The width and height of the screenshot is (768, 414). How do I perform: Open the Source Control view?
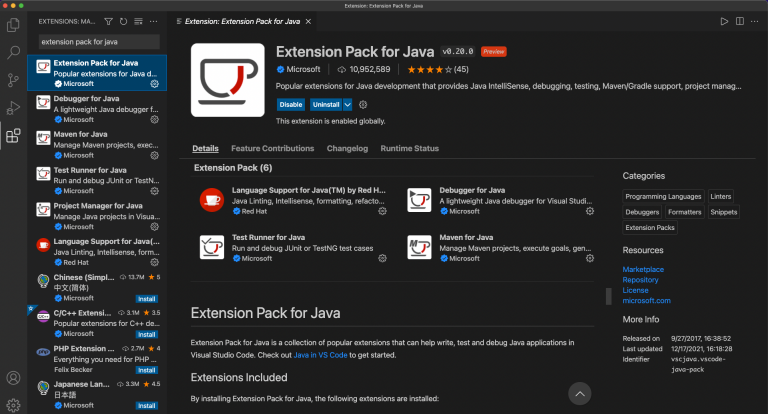point(13,80)
